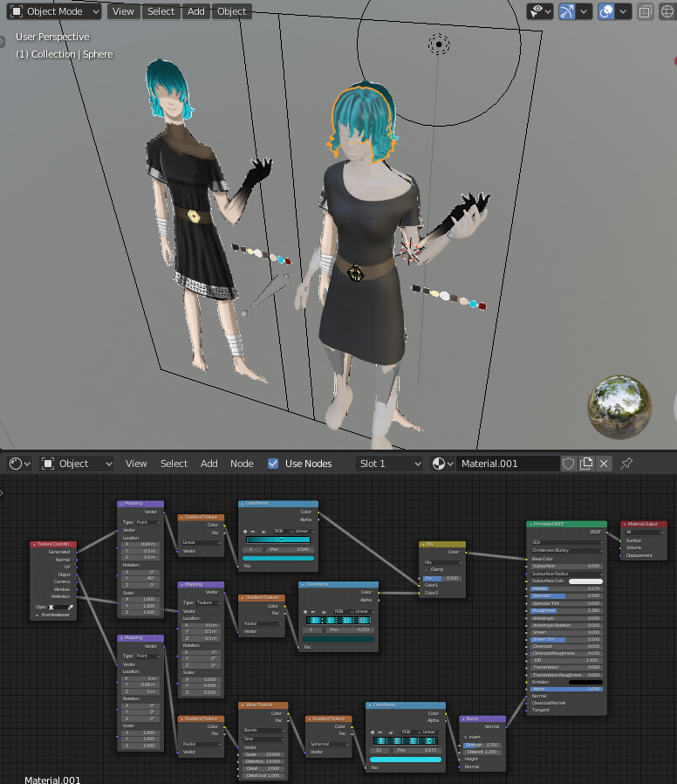Enable the From Instancer checkbox
The width and height of the screenshot is (677, 784).
38,615
